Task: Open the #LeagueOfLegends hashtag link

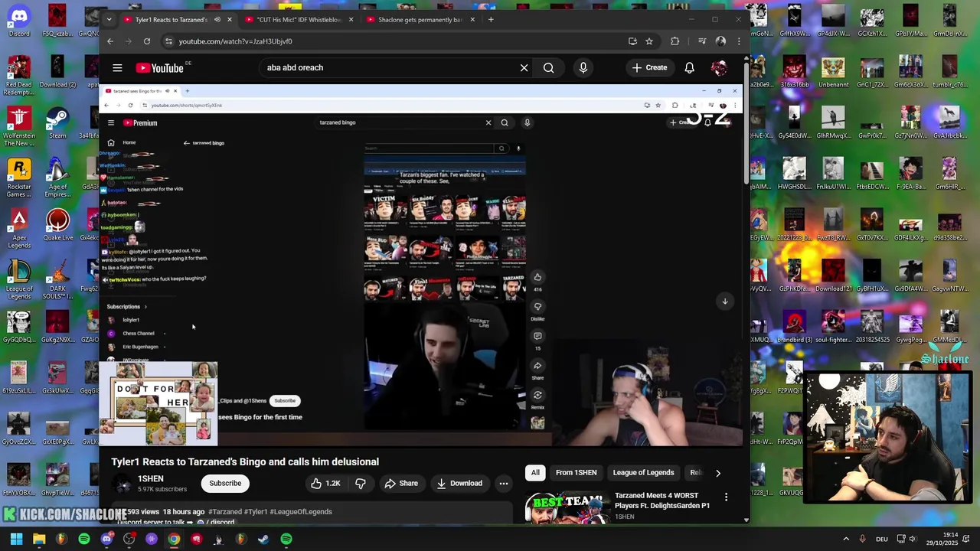Action: (x=302, y=512)
